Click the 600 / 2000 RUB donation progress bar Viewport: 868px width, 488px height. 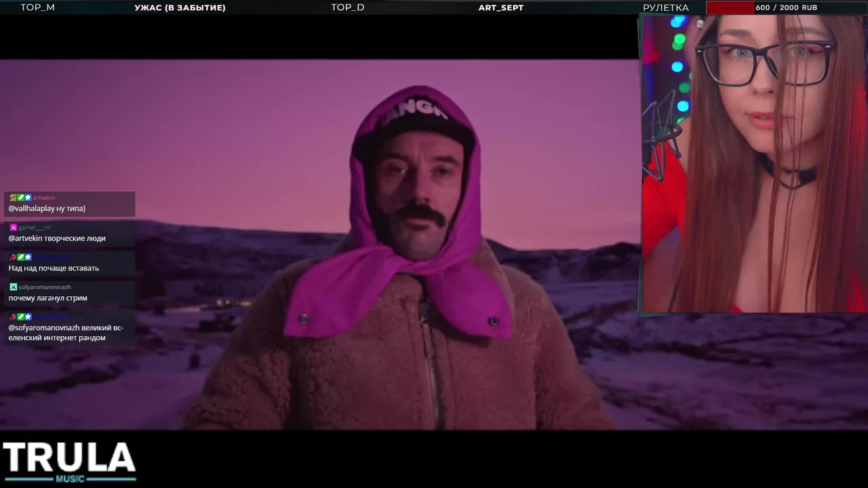pos(787,7)
